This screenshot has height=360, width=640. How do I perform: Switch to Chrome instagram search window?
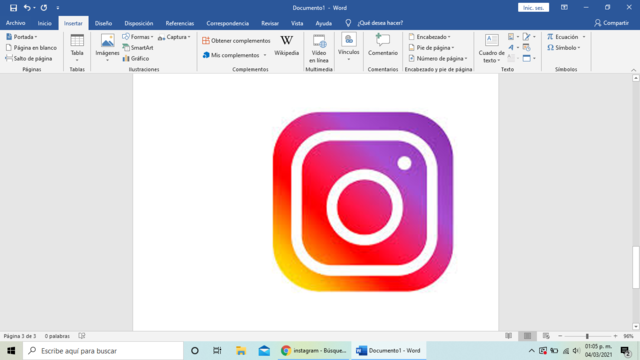click(x=314, y=351)
